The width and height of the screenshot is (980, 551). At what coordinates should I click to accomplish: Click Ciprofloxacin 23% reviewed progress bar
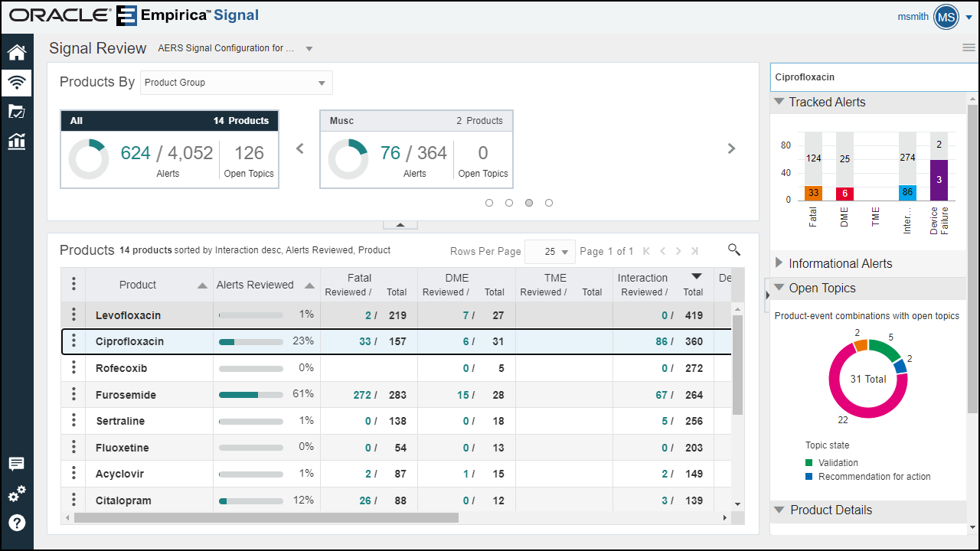tap(251, 341)
